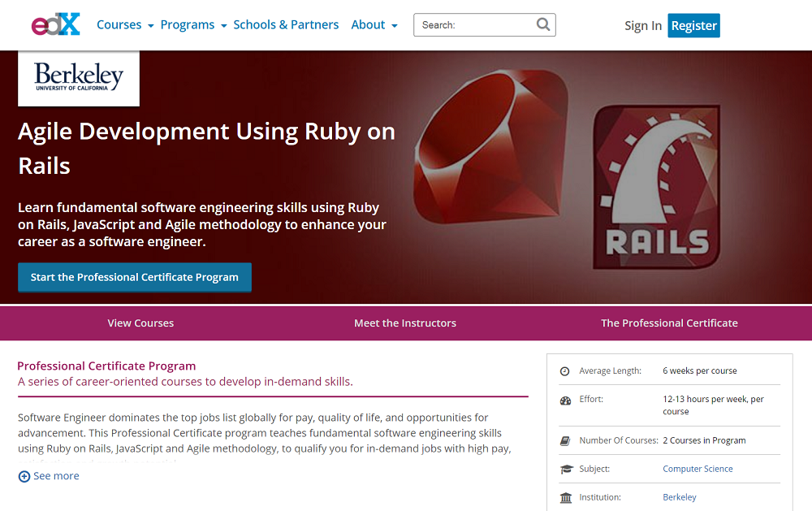Click the edX logo

pyautogui.click(x=56, y=24)
